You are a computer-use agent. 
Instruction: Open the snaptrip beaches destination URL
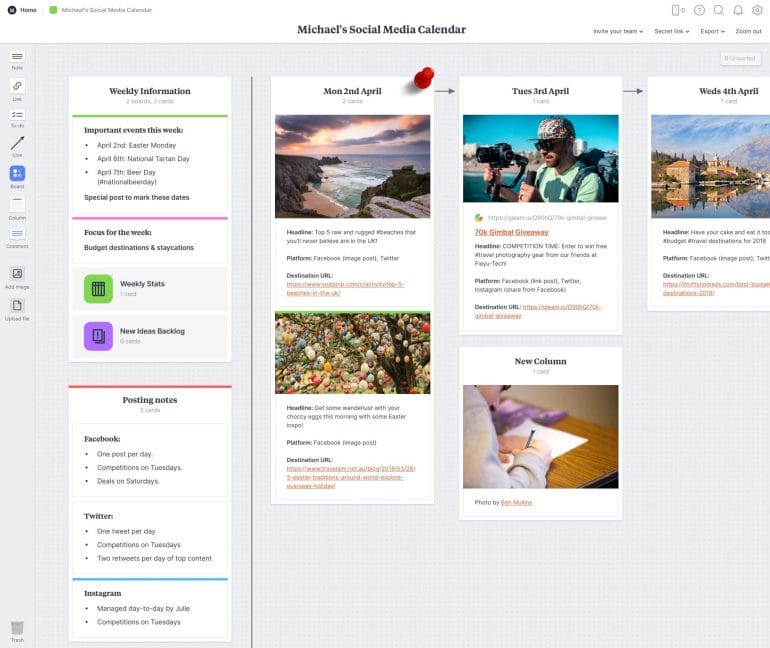(345, 289)
